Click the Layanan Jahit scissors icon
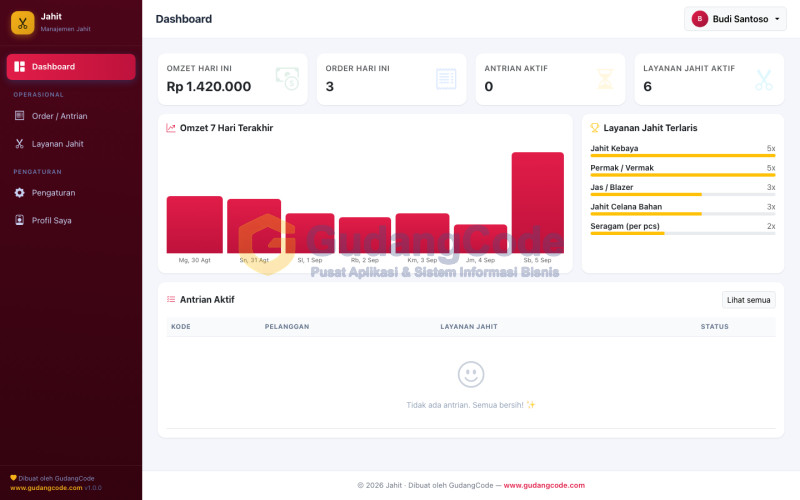 point(19,144)
